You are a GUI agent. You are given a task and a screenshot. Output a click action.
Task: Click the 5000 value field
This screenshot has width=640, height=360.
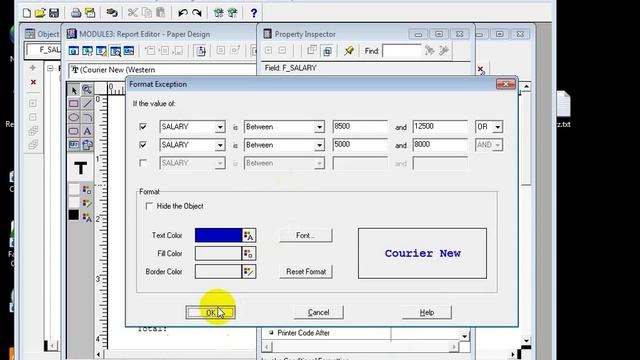(x=360, y=144)
